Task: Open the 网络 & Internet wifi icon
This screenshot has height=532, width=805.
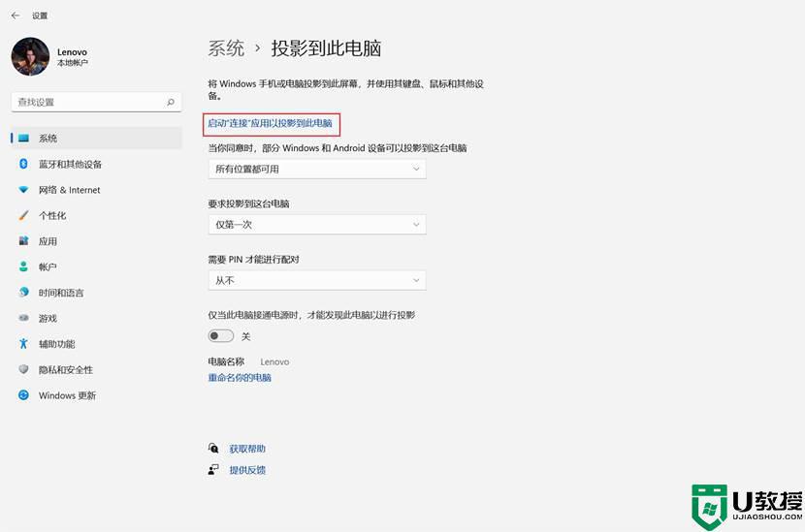Action: pos(23,189)
